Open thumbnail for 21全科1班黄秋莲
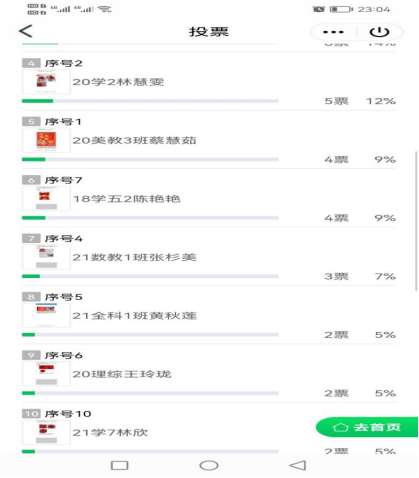The height and width of the screenshot is (478, 419). tap(46, 315)
